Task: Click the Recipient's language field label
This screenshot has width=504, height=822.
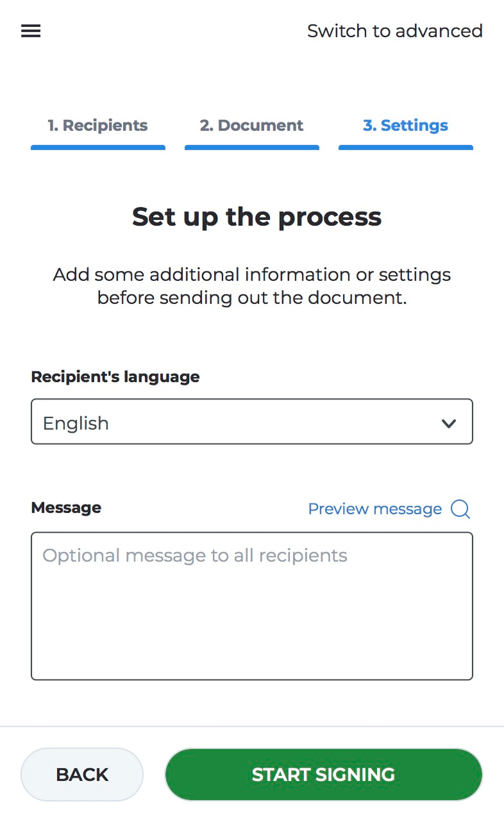Action: point(115,377)
